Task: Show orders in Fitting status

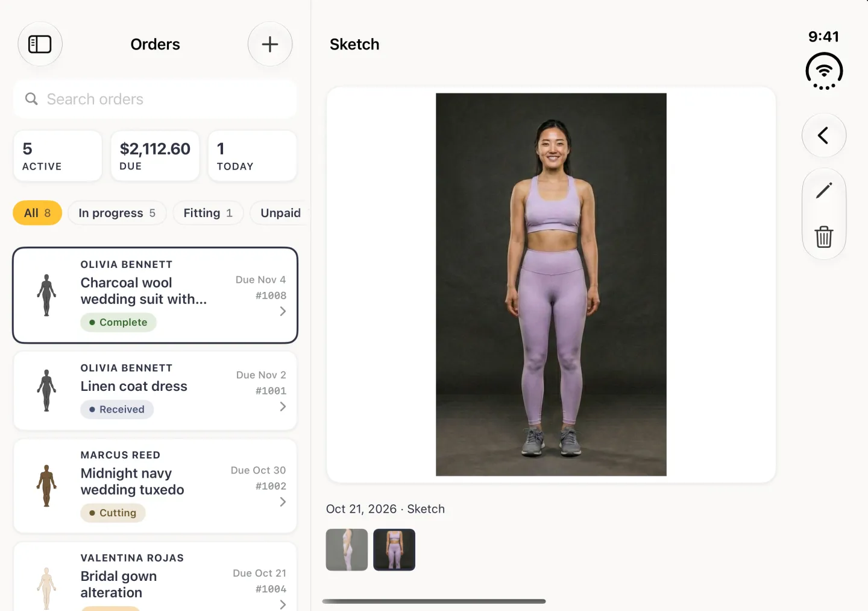Action: (208, 213)
